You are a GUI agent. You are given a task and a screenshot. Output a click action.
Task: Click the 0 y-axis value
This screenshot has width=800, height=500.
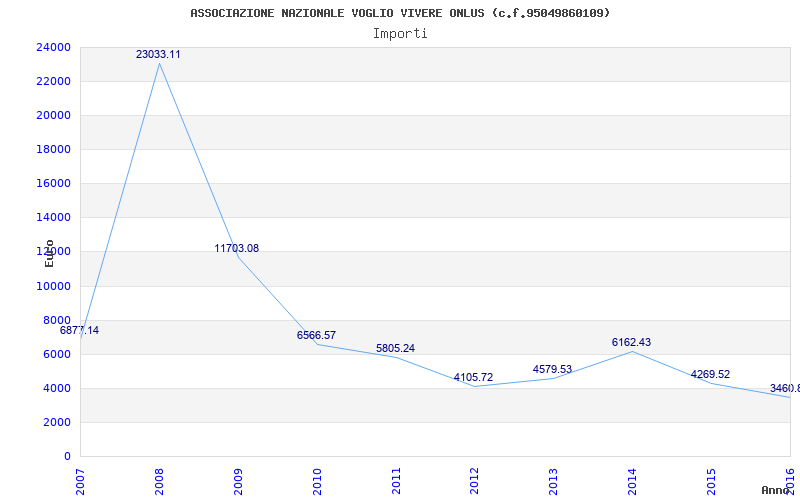coord(67,457)
